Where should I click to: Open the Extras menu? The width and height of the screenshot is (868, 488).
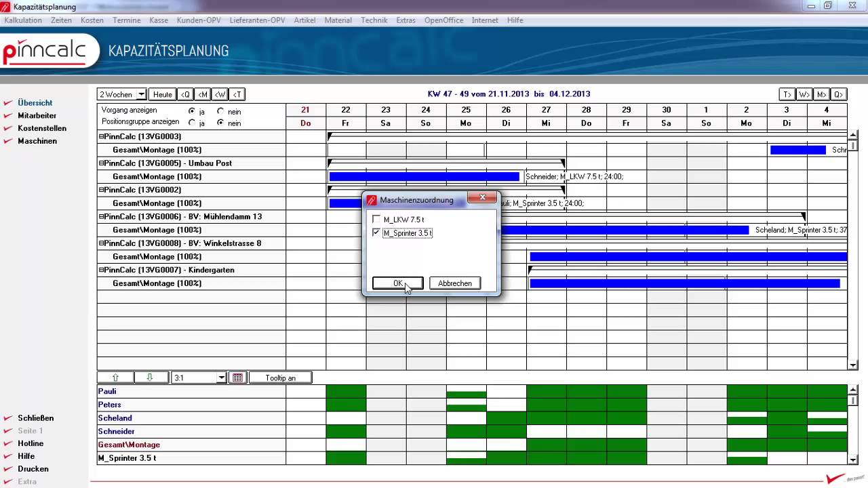pos(406,20)
